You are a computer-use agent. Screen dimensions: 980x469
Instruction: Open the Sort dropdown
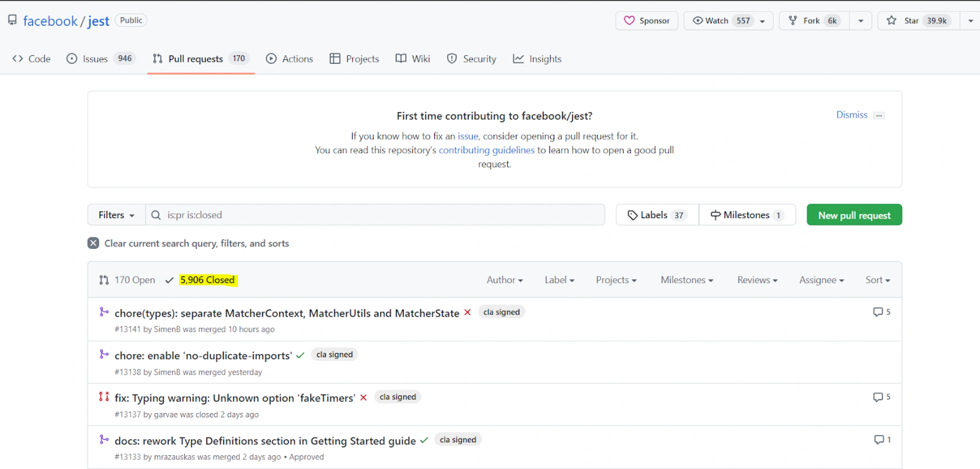point(878,280)
